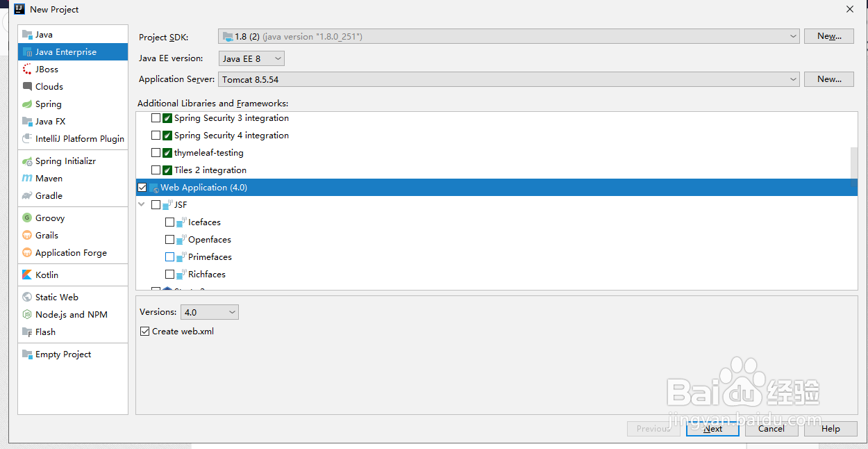Select the Application Forge icon
Screen dimensions: 868x449
pos(27,253)
